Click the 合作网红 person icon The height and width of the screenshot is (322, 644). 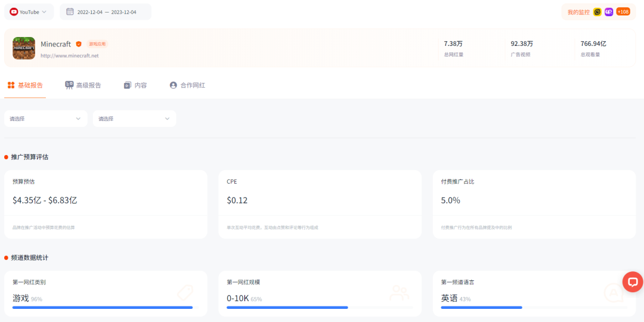click(174, 85)
